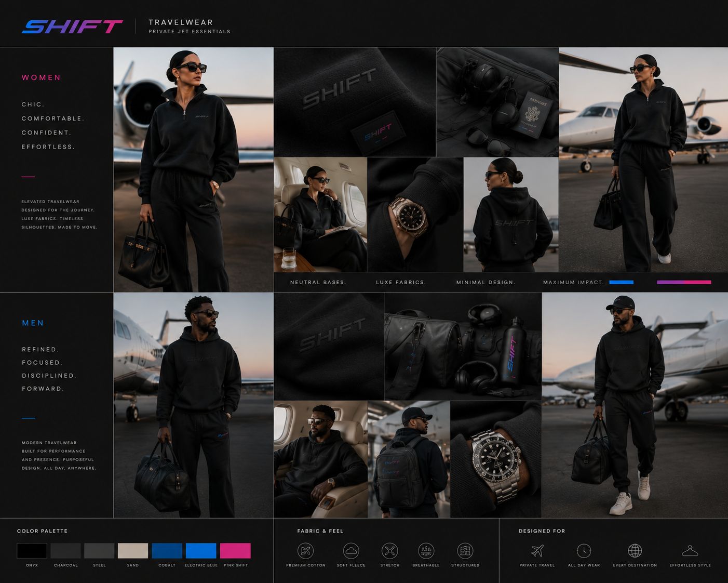Open the photo of man wearing backpack
This screenshot has height=583, width=728.
[409, 459]
